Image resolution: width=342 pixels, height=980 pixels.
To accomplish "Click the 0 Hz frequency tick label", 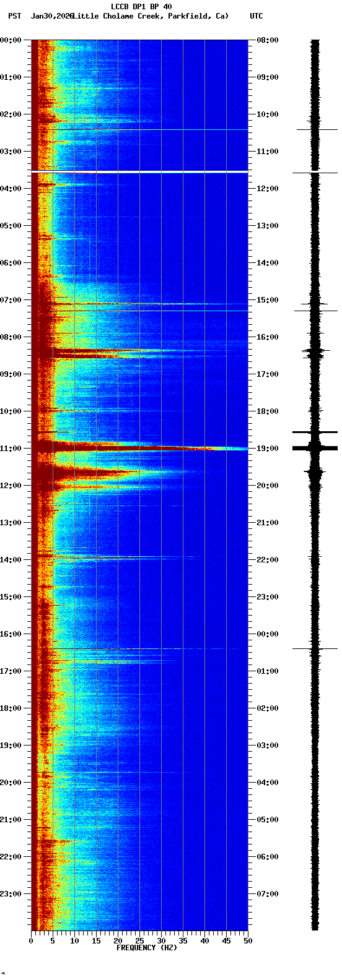I will 31,941.
